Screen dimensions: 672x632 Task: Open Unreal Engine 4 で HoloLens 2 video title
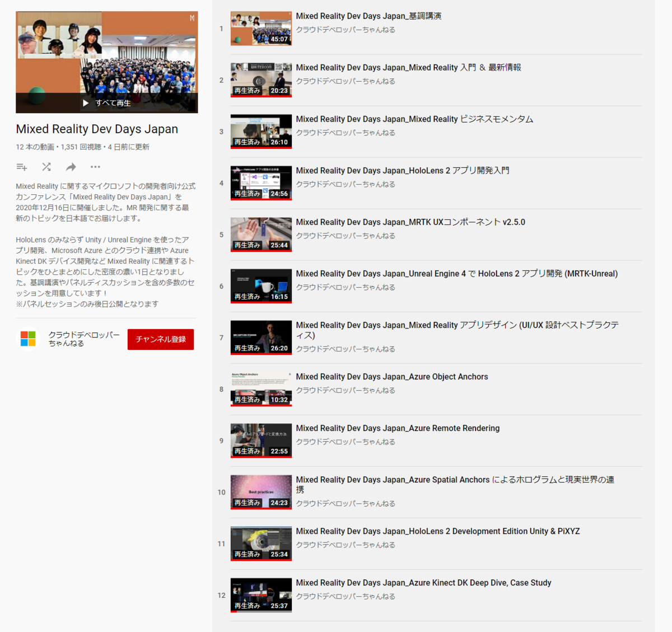457,274
